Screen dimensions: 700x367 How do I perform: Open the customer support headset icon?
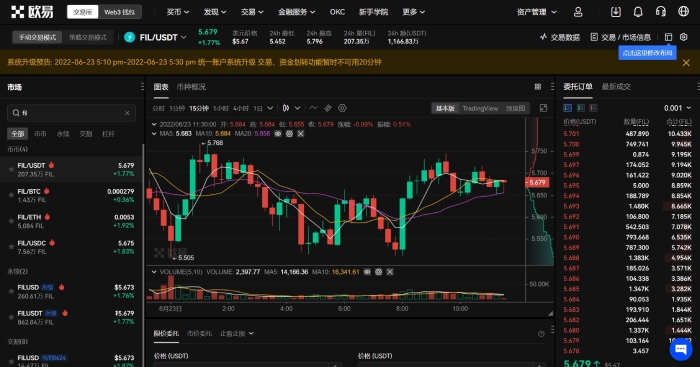point(661,12)
